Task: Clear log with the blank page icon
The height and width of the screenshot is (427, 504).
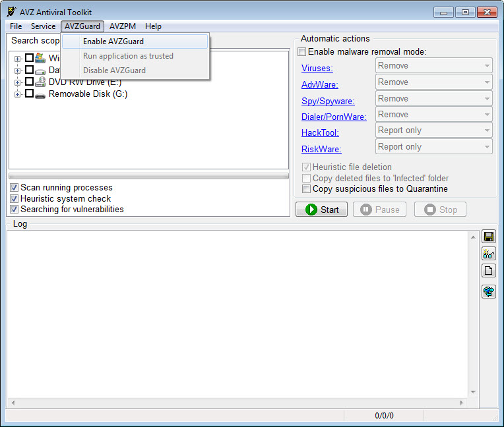Action: 489,271
